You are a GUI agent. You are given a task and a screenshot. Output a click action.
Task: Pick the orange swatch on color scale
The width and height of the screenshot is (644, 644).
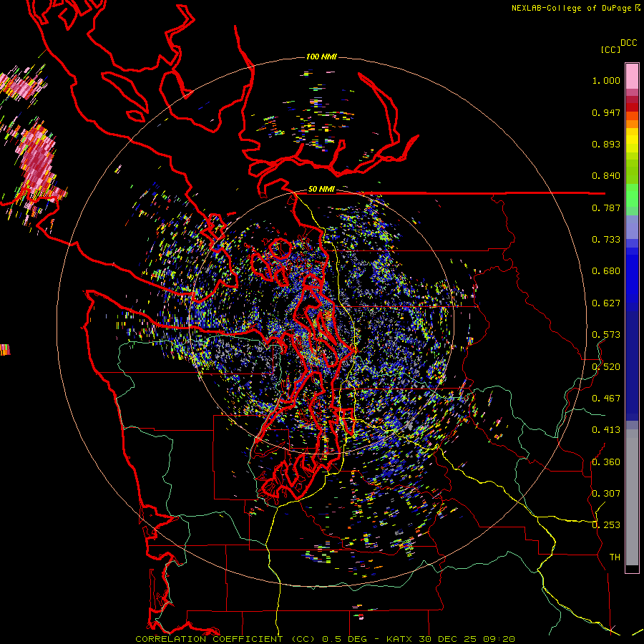click(x=632, y=124)
